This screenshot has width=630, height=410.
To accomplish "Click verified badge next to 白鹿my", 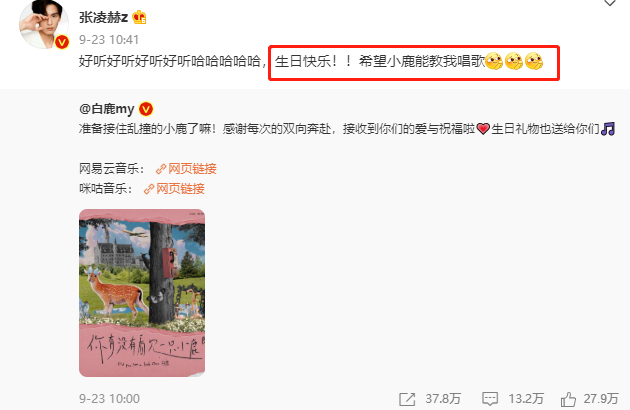I will (x=146, y=109).
